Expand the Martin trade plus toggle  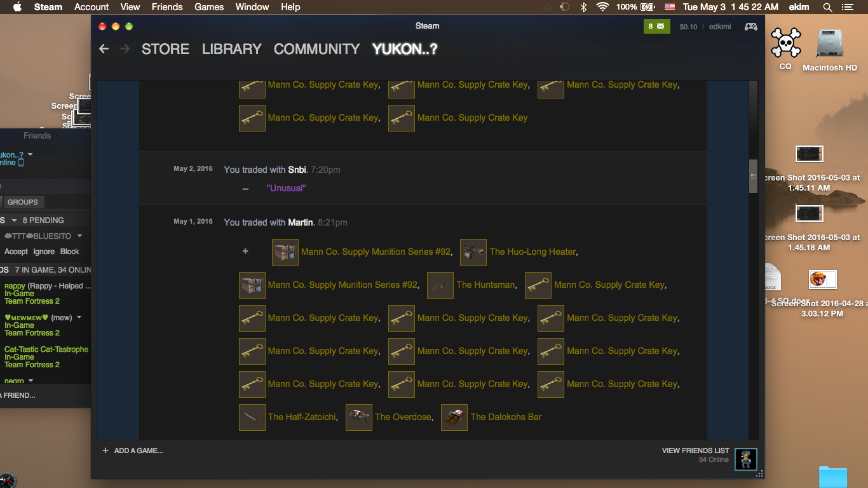245,252
